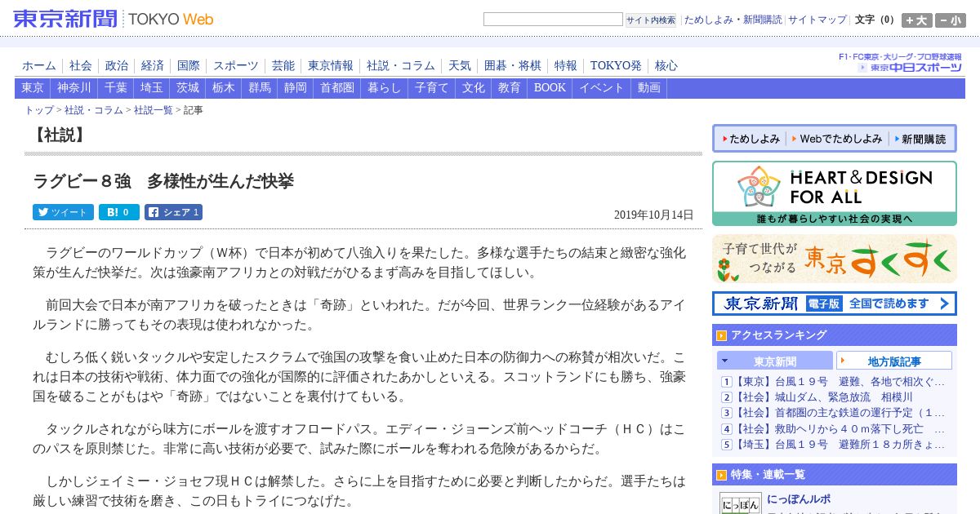Click Webでためしよみ in sidebar box
Image resolution: width=980 pixels, height=514 pixels.
(x=836, y=139)
